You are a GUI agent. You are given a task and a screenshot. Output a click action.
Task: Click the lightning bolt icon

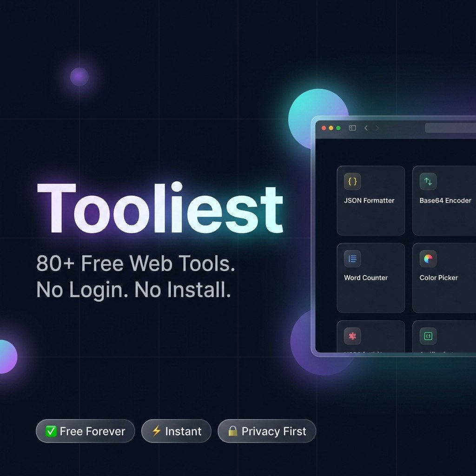click(156, 431)
